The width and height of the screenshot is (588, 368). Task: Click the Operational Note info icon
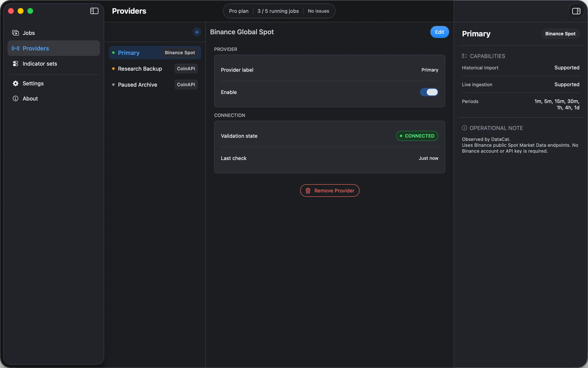(x=464, y=128)
